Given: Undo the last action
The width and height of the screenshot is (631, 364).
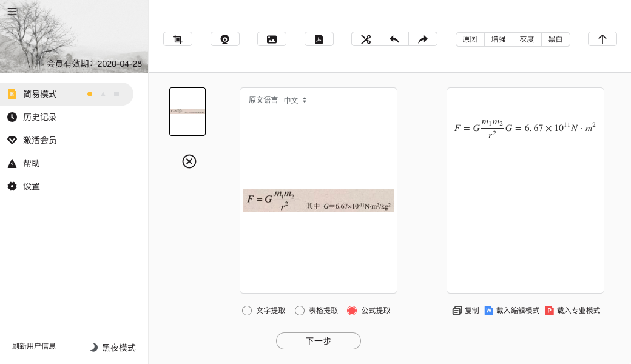Looking at the screenshot, I should (x=394, y=38).
